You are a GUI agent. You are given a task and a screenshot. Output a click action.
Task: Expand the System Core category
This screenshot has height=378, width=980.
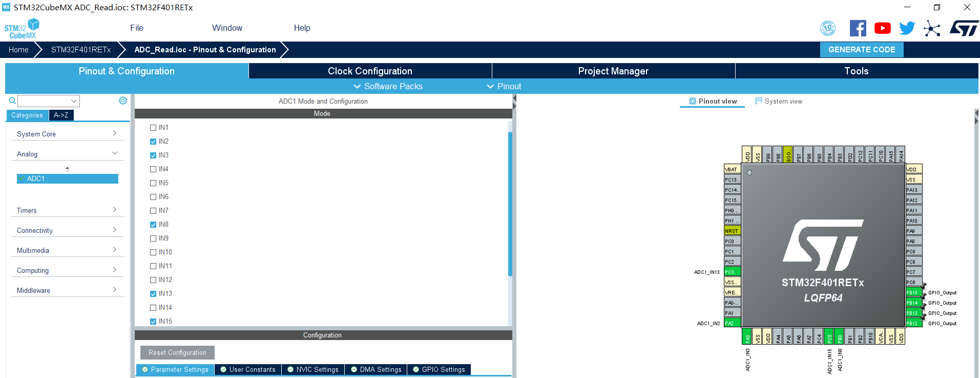67,134
